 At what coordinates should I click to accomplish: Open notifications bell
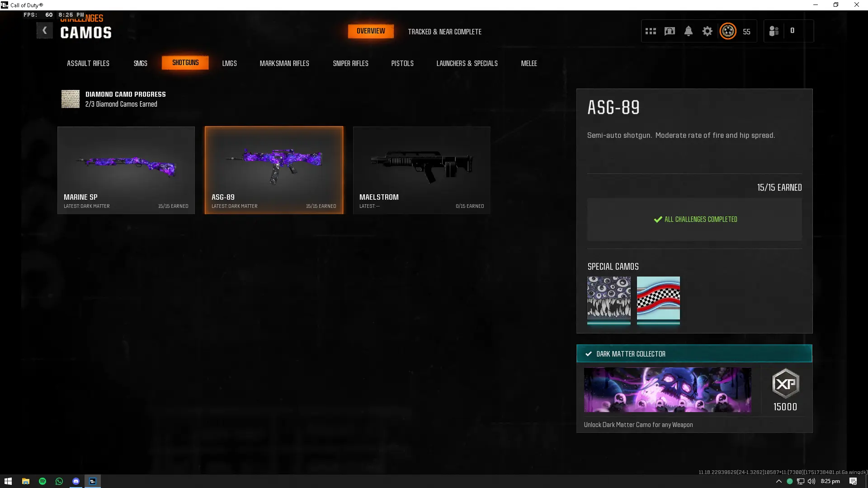pos(688,31)
